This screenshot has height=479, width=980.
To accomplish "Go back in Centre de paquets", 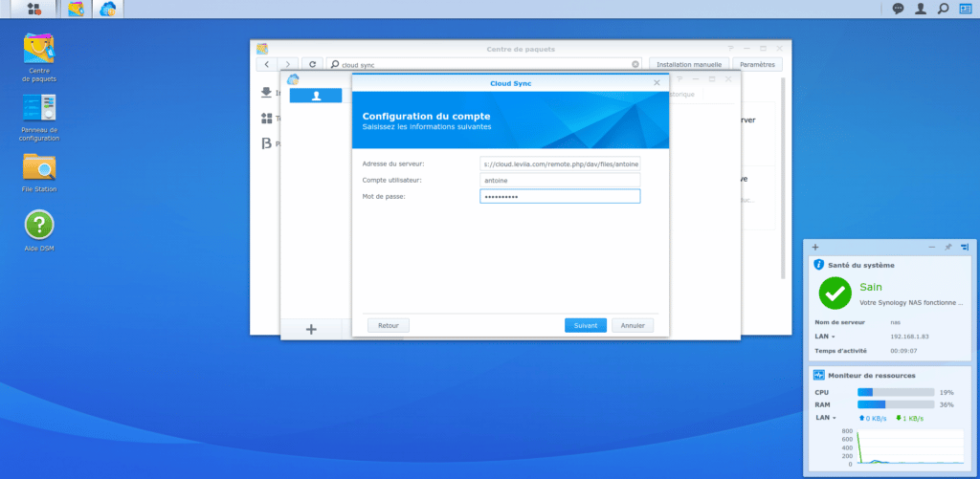I will coord(267,64).
